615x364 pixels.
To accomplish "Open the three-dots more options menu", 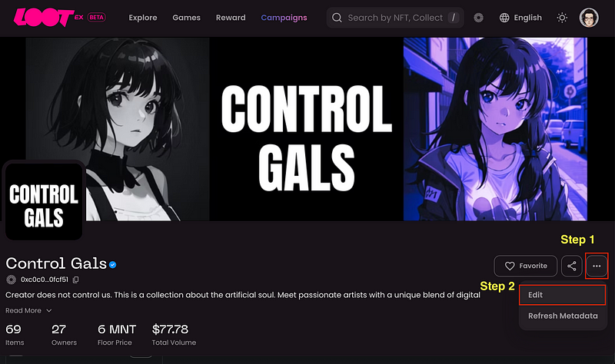I will click(597, 266).
